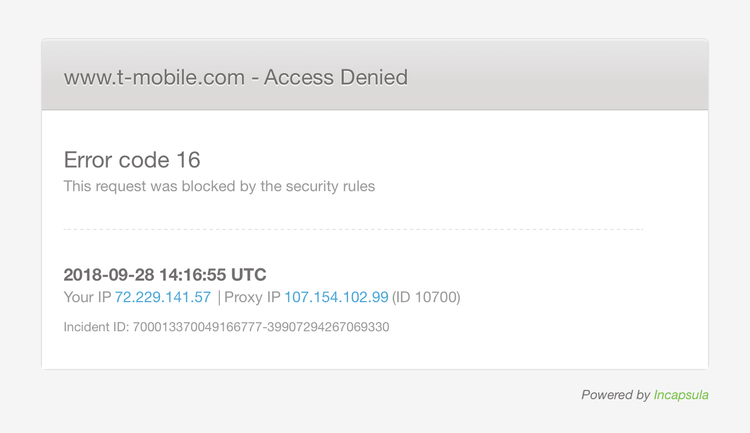This screenshot has height=433, width=750.
Task: Click the pipe separator between IP addresses
Action: pos(219,297)
